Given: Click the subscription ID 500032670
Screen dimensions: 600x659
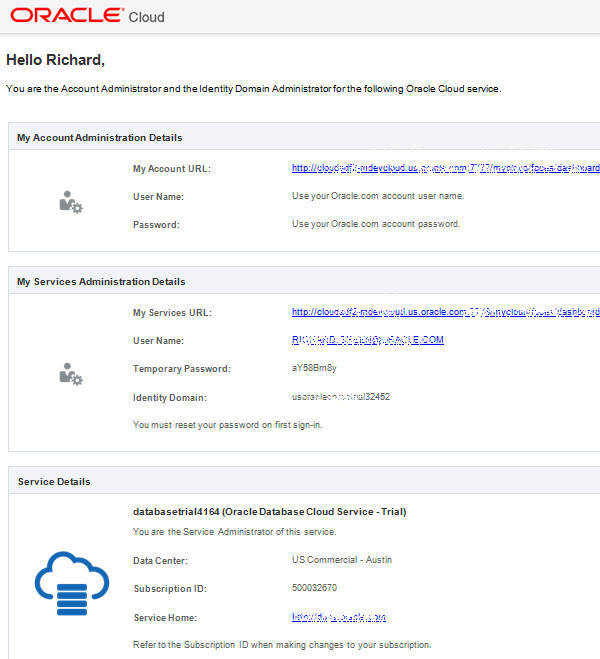Looking at the screenshot, I should click(x=314, y=588).
